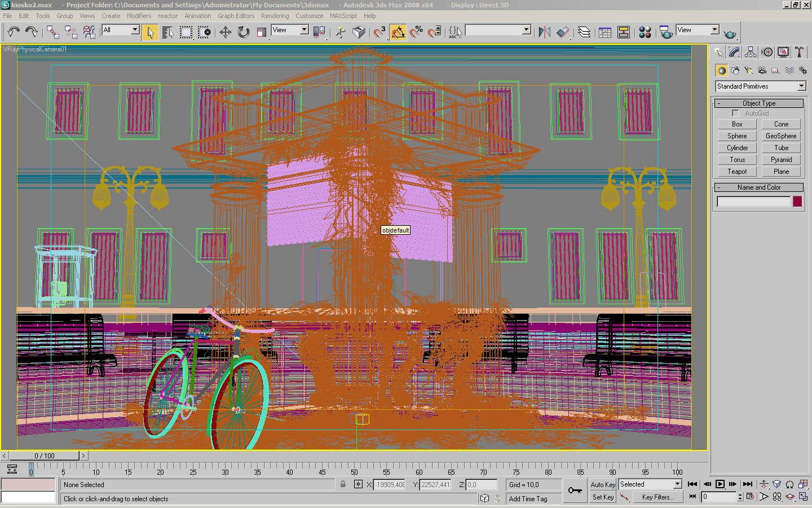Open the Curve Editor
812x508 pixels.
click(605, 32)
